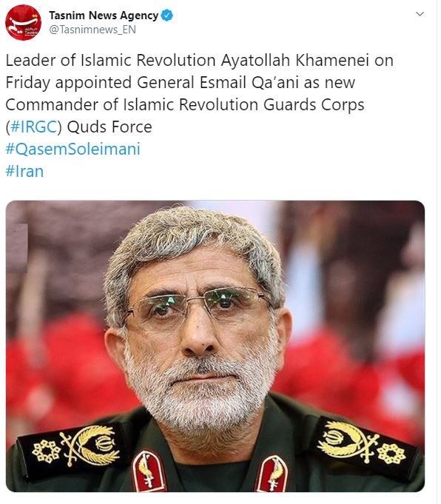Click the Tasnim News Agency display name

(104, 15)
